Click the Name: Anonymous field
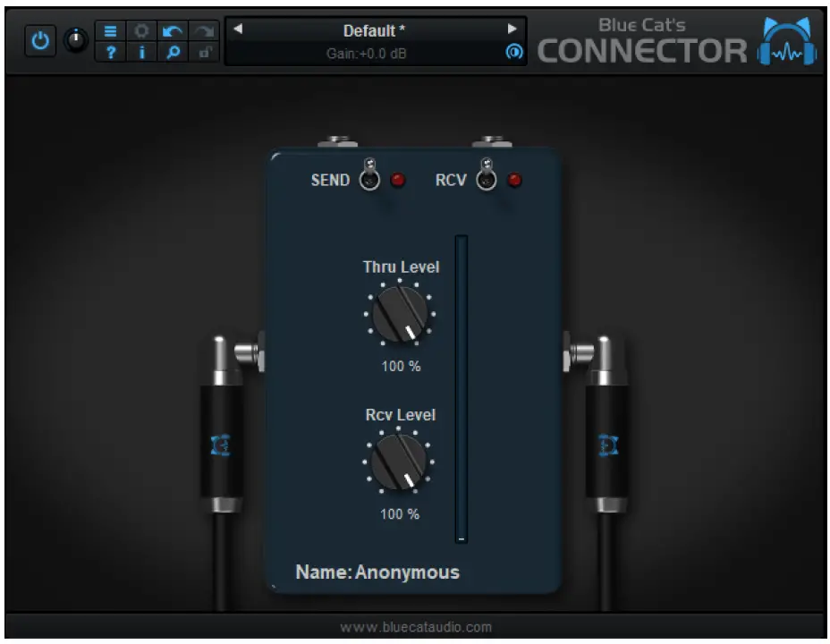 (x=377, y=572)
